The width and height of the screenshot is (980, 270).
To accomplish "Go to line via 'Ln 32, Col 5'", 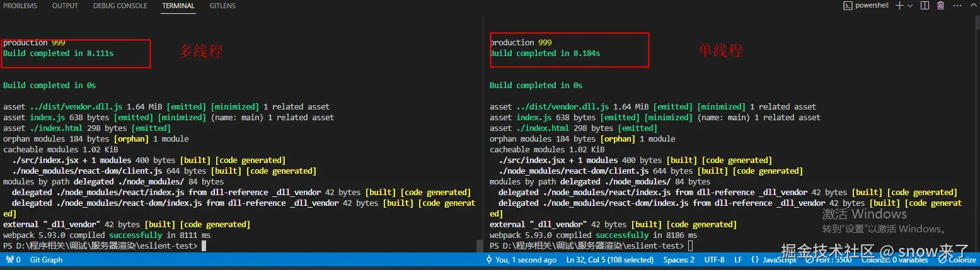I will (611, 260).
